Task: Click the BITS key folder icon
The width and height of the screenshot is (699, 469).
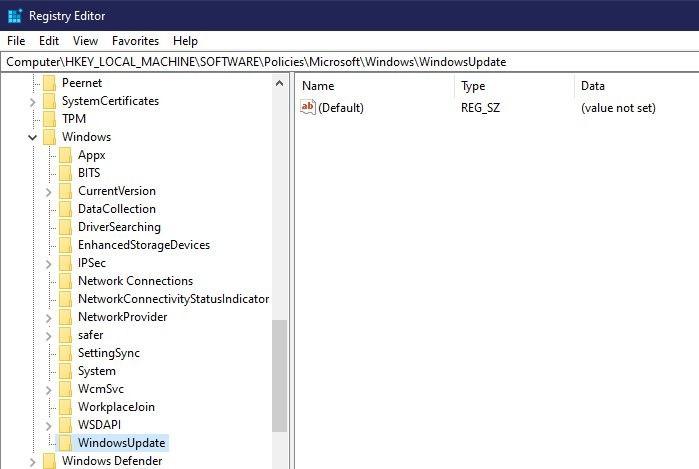Action: pos(66,173)
